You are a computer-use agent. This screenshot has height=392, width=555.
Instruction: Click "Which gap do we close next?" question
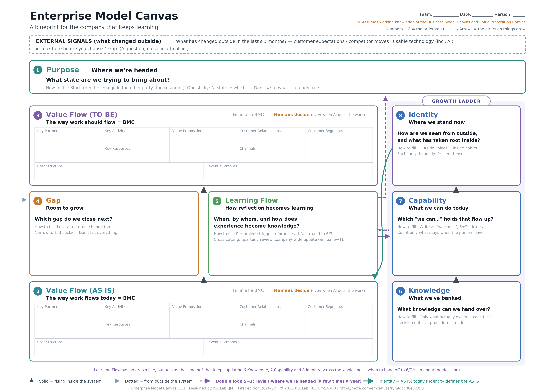click(73, 219)
